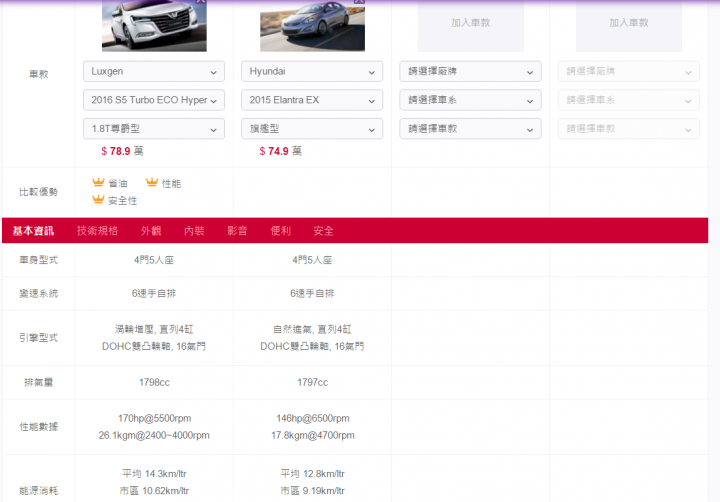Image resolution: width=720 pixels, height=502 pixels.
Task: Open the 旗艦型 trim dropdown
Action: coord(312,129)
